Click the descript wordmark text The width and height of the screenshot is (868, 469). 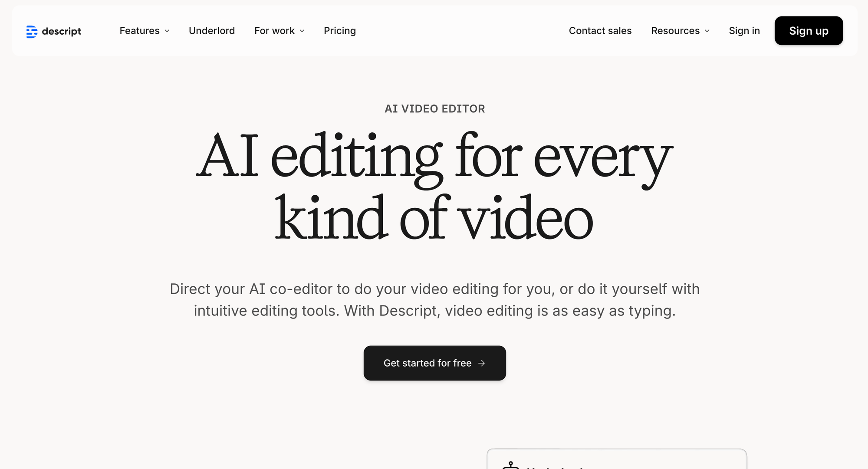61,31
